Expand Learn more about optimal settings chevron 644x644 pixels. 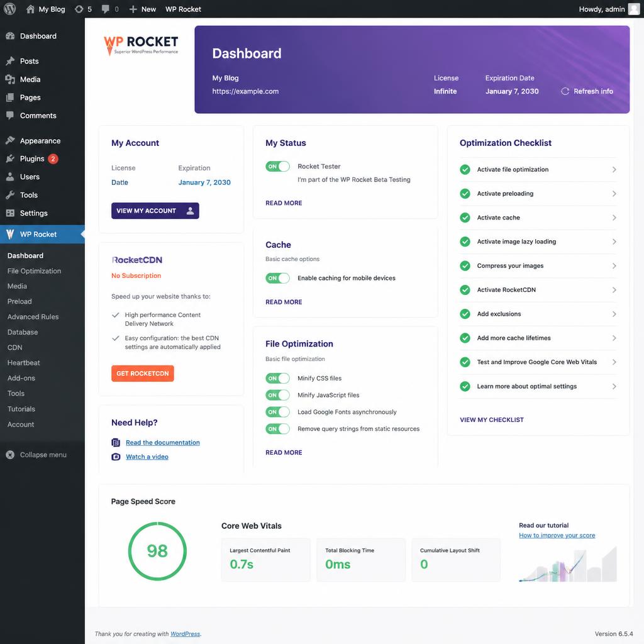pos(614,386)
